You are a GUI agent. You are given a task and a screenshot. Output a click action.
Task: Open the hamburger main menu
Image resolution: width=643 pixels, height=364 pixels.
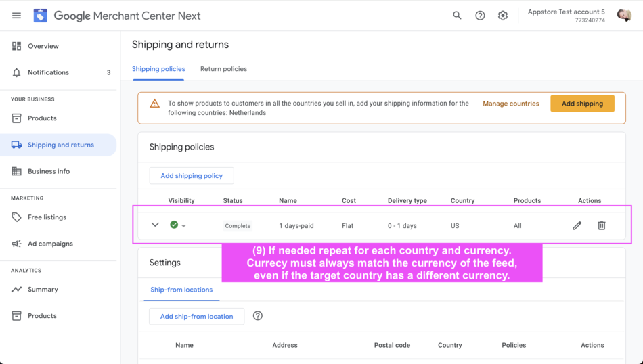(x=16, y=16)
